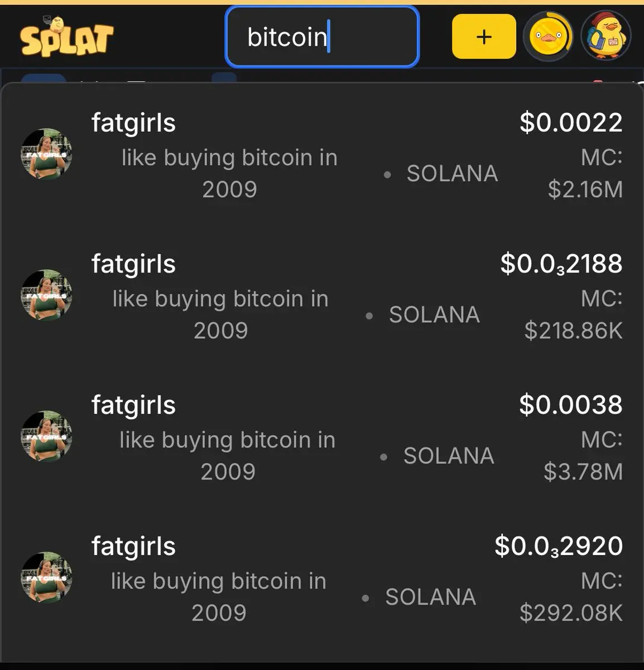Screen dimensions: 644x670
Task: Click price $0.0022 in first result
Action: 571,123
